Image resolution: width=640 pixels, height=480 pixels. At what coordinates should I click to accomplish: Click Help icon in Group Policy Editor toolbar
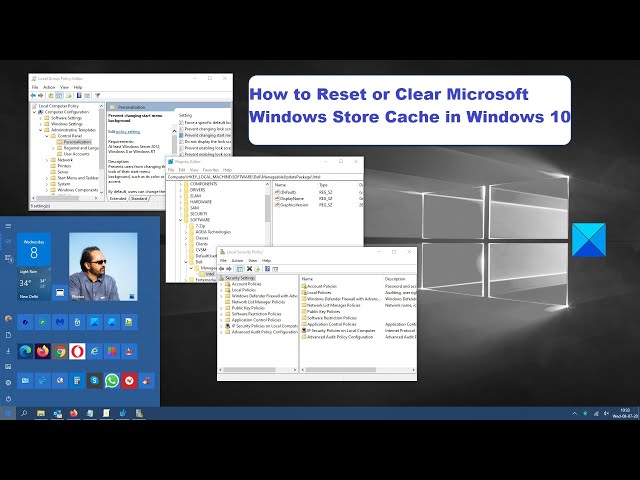79,96
